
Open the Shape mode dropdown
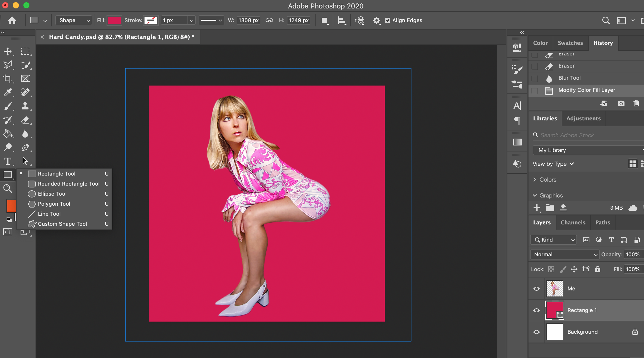(74, 20)
